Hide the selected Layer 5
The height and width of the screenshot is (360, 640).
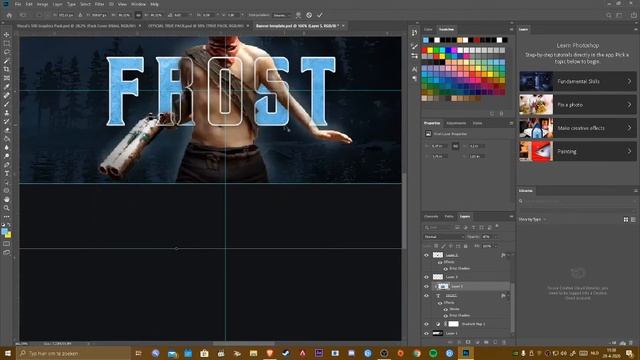(427, 287)
